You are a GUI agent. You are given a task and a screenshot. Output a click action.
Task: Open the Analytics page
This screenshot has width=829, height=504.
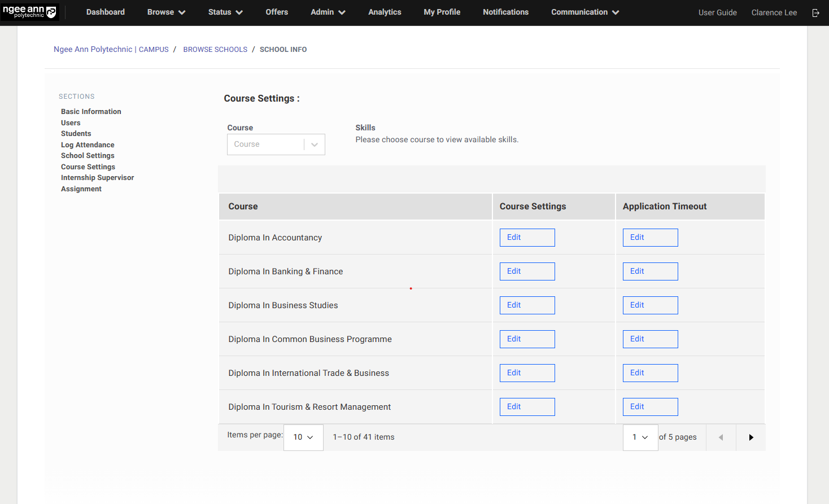[385, 12]
